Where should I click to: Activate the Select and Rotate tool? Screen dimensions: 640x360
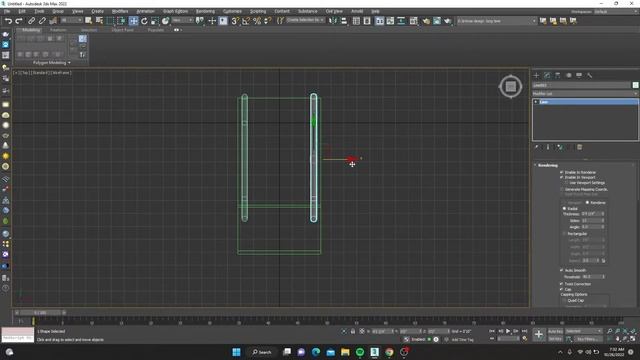(144, 21)
